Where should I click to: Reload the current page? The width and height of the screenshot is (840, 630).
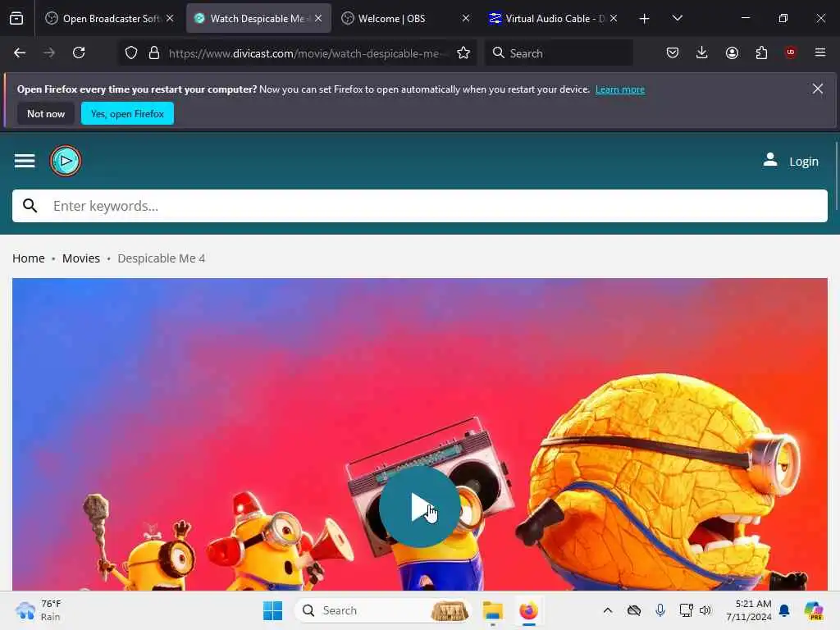[79, 52]
